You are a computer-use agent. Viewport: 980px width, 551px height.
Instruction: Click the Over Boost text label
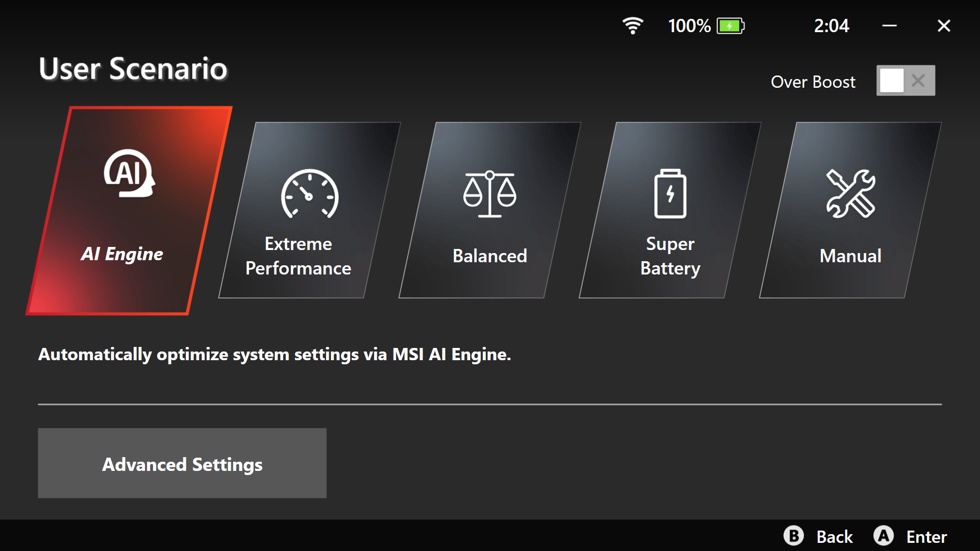coord(813,82)
